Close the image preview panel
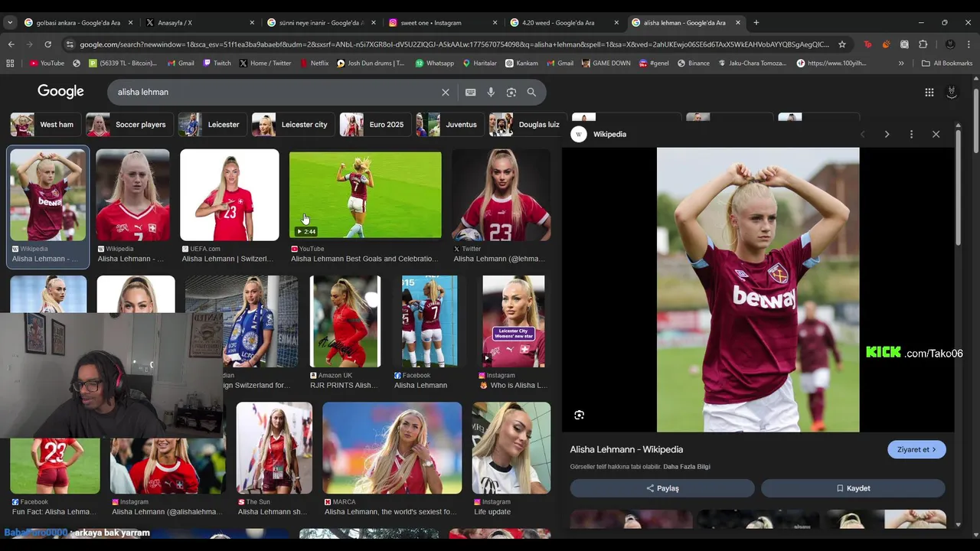The width and height of the screenshot is (980, 551). pos(936,134)
